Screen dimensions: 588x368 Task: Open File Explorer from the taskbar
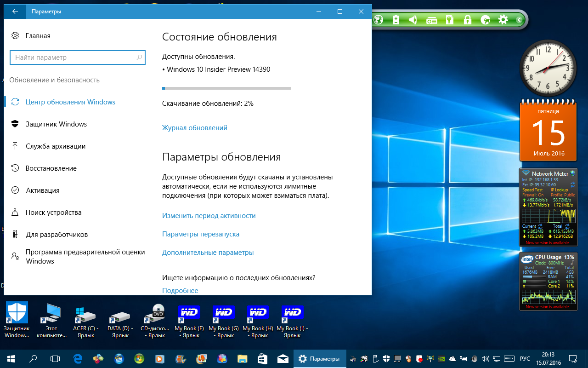242,359
